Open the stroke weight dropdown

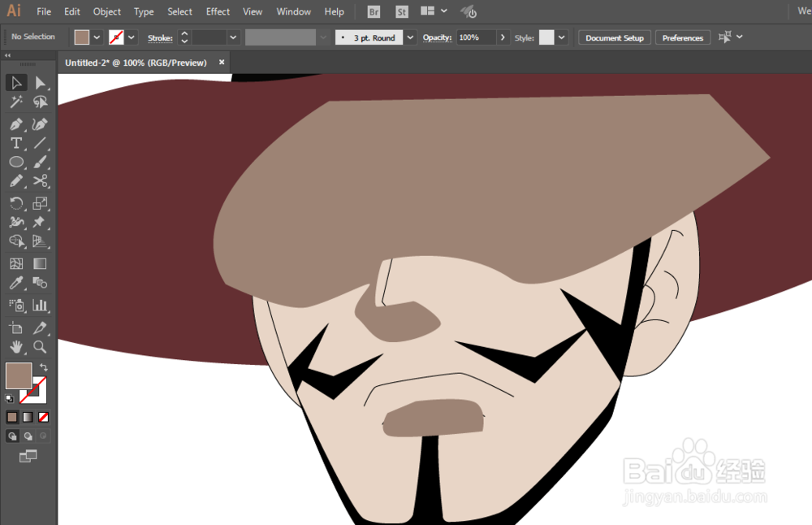[233, 37]
